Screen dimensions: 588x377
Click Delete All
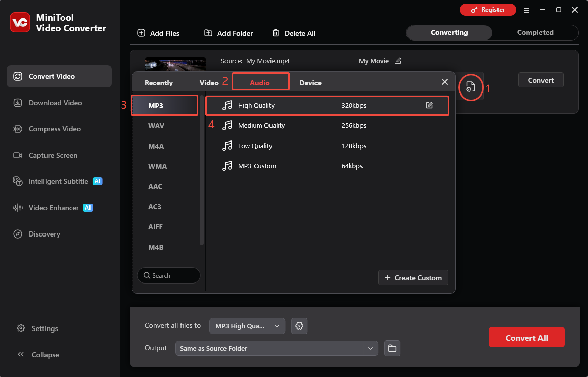294,33
